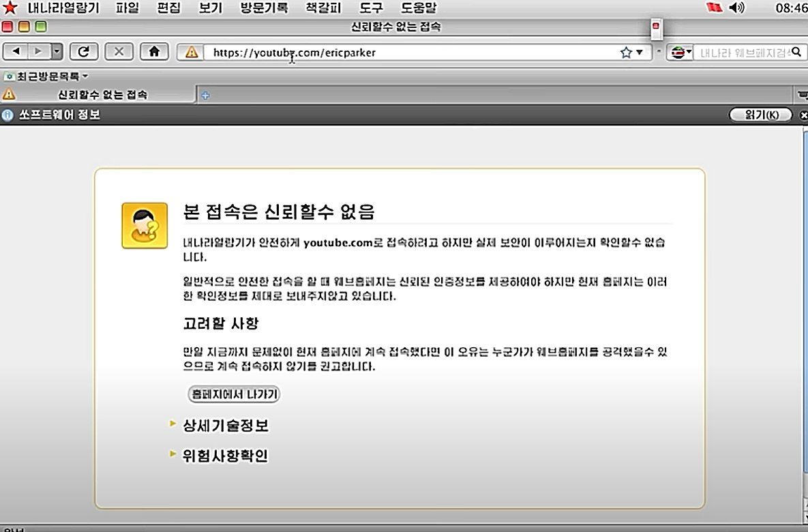Image resolution: width=808 pixels, height=532 pixels.
Task: Open the 책갈피 menu
Action: tap(323, 8)
